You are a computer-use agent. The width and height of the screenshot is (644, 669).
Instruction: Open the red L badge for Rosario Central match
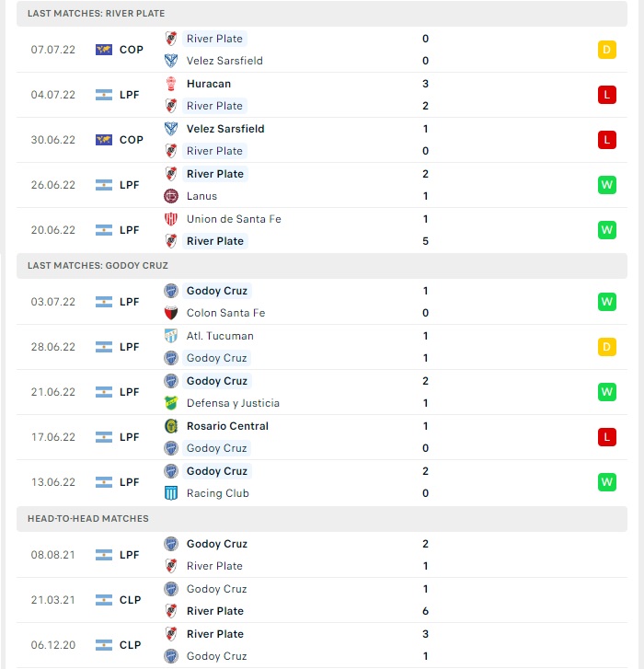[607, 437]
